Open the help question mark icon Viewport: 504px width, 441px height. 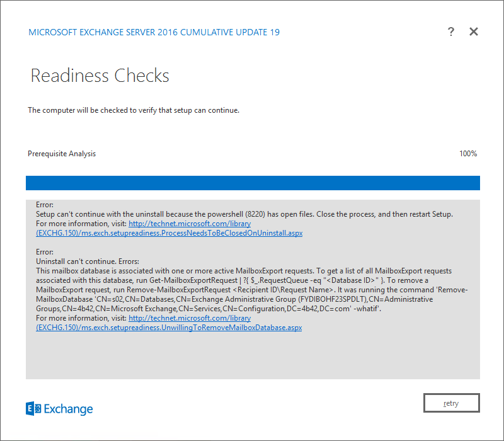tap(451, 32)
